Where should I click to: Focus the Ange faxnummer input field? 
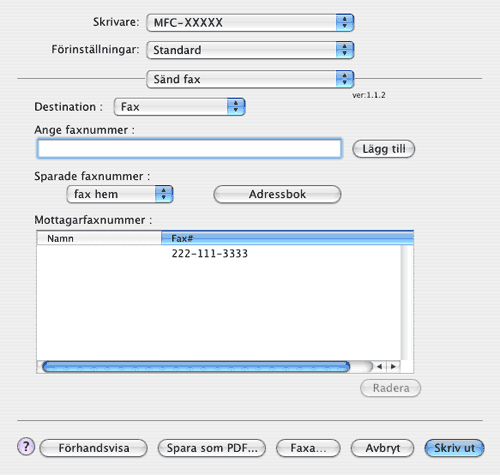(x=189, y=148)
